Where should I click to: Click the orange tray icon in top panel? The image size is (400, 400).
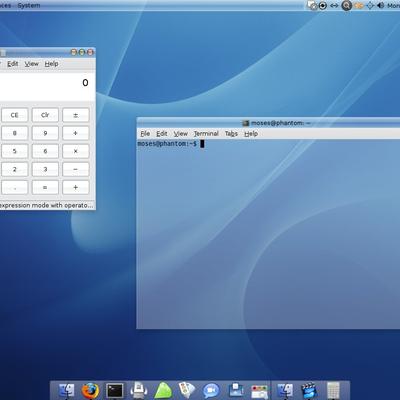(359, 6)
